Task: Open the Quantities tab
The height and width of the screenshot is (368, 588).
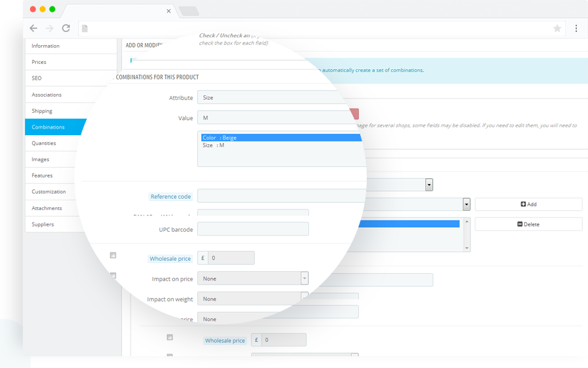Action: pos(52,143)
